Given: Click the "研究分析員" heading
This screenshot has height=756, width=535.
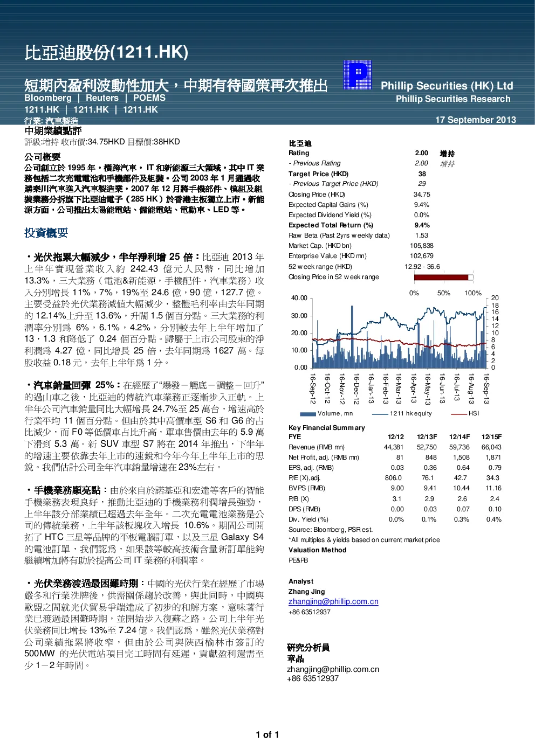Looking at the screenshot, I should click(x=308, y=648).
